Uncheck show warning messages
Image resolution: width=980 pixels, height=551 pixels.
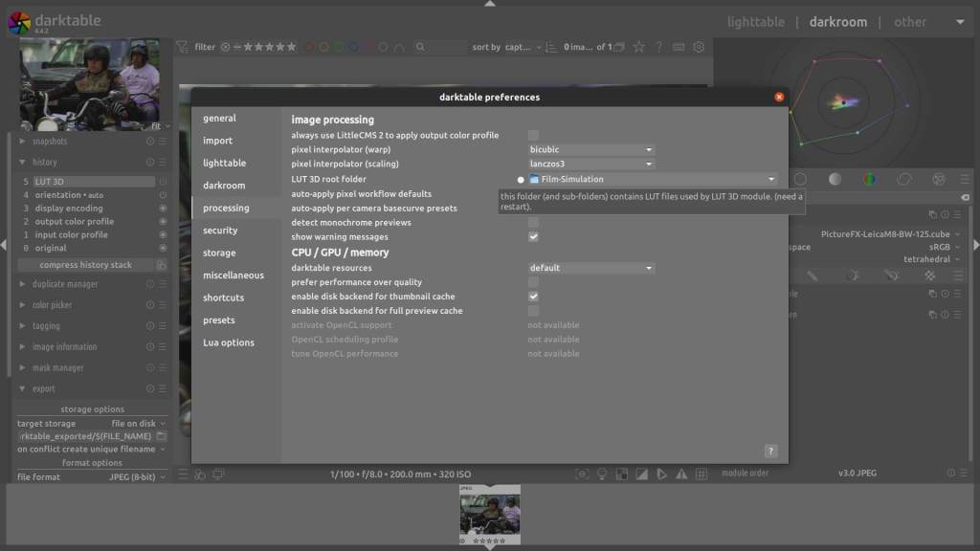click(533, 237)
